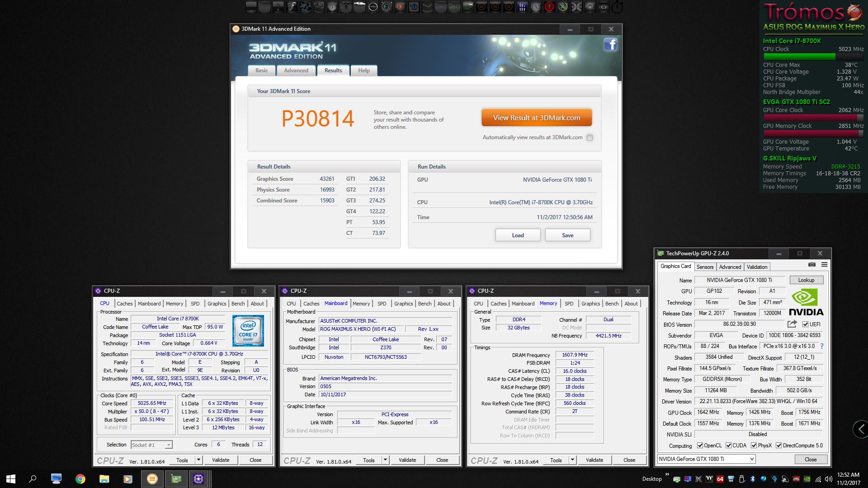Expand Tools arrow in CPU-Z Memory window
This screenshot has width=868, height=488.
pos(572,460)
